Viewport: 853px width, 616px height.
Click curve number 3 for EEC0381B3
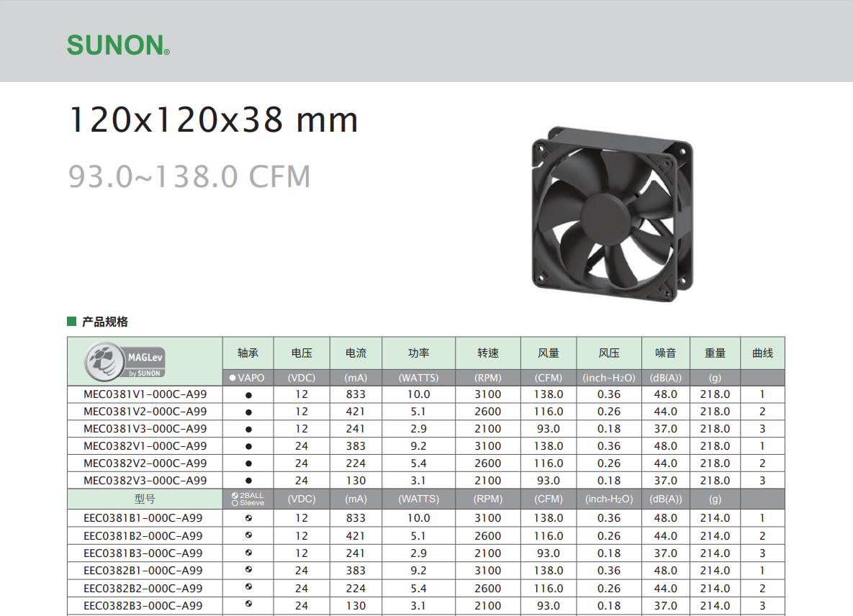tap(762, 553)
